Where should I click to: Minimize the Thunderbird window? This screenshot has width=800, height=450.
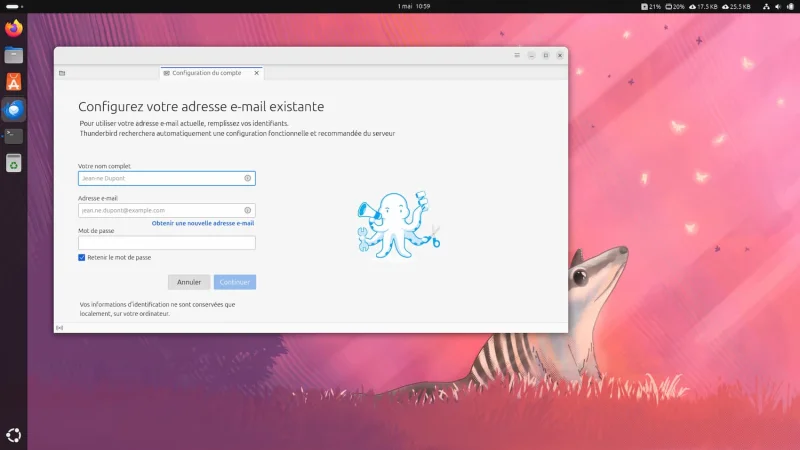[531, 55]
